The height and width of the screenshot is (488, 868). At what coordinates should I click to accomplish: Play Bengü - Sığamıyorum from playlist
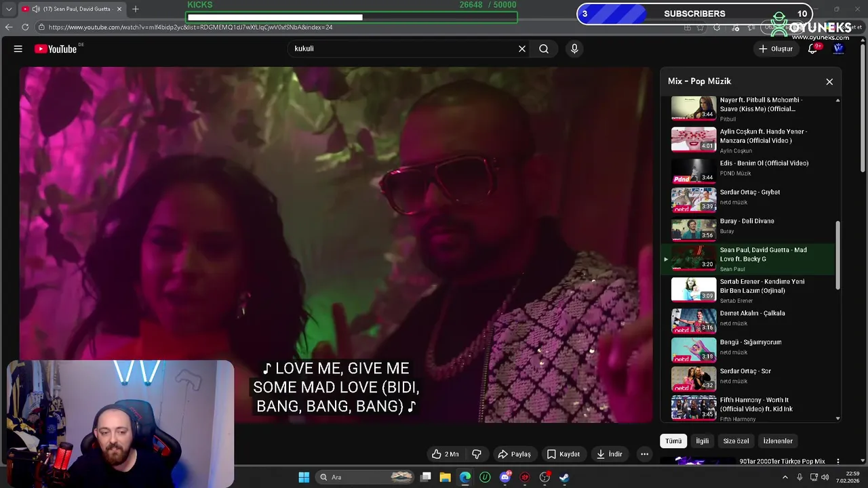748,349
